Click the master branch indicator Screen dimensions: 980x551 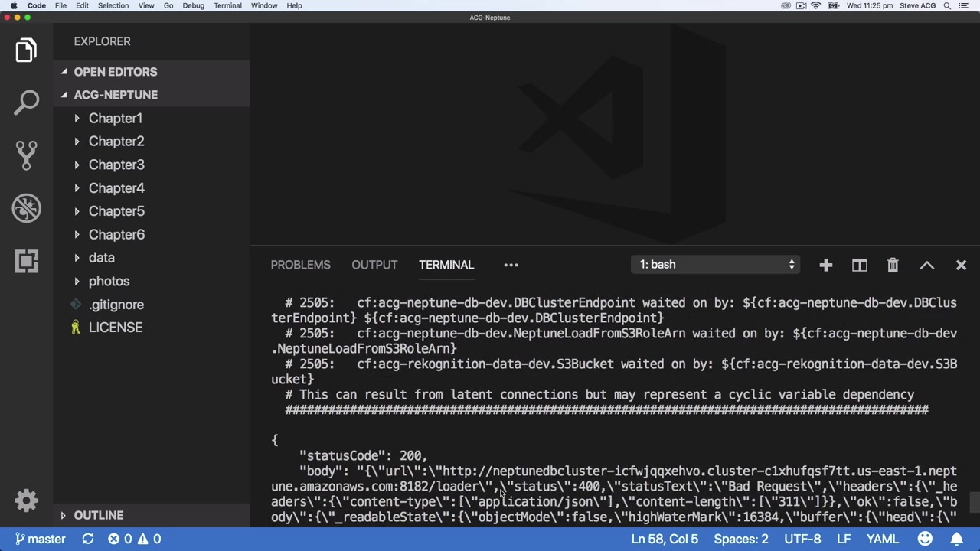[41, 539]
